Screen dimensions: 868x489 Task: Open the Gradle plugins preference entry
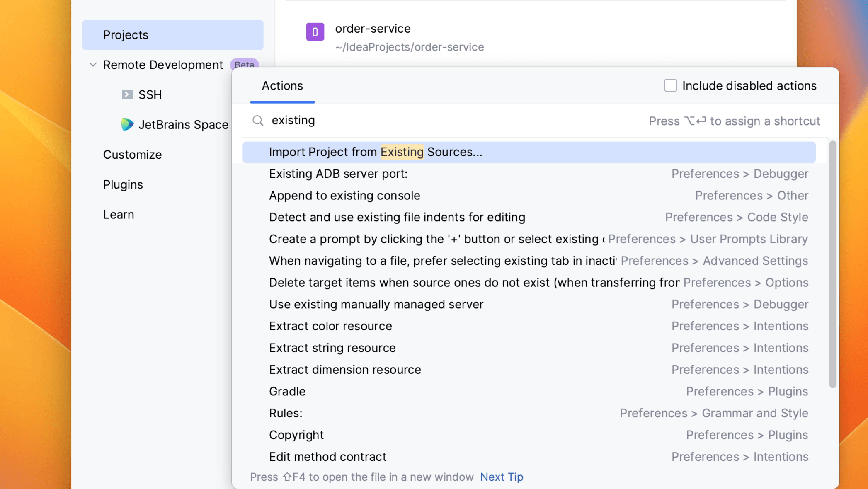[287, 391]
